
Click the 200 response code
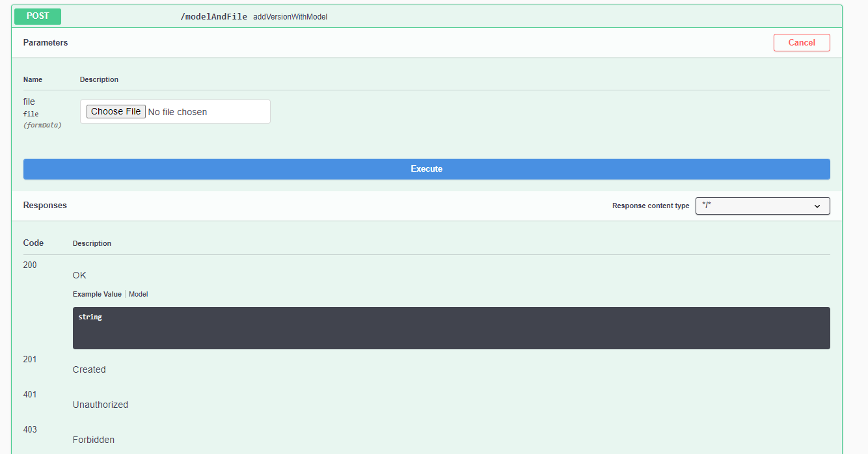click(30, 265)
